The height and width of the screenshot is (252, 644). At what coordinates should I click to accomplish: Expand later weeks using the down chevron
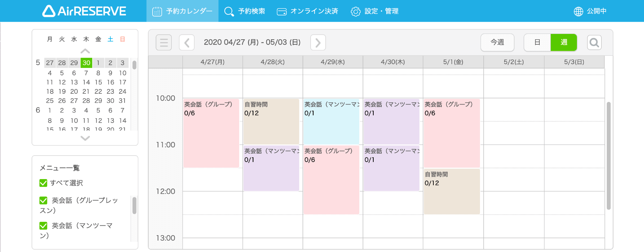click(85, 138)
